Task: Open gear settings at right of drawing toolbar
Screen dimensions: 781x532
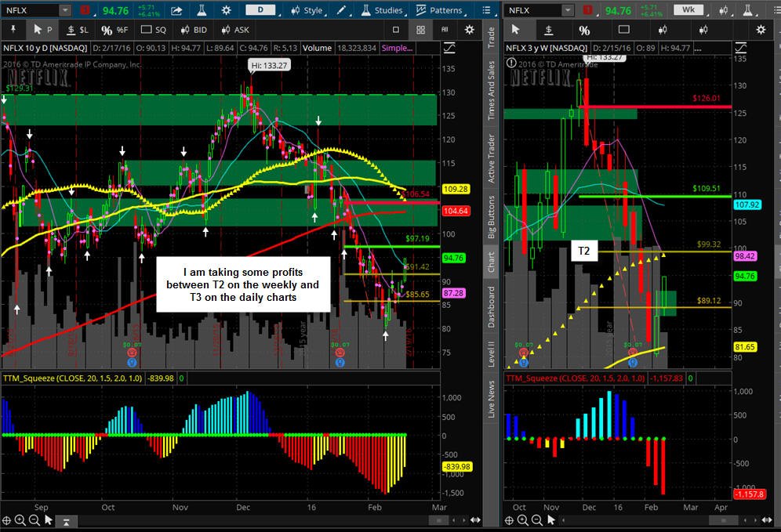Action: [469, 30]
